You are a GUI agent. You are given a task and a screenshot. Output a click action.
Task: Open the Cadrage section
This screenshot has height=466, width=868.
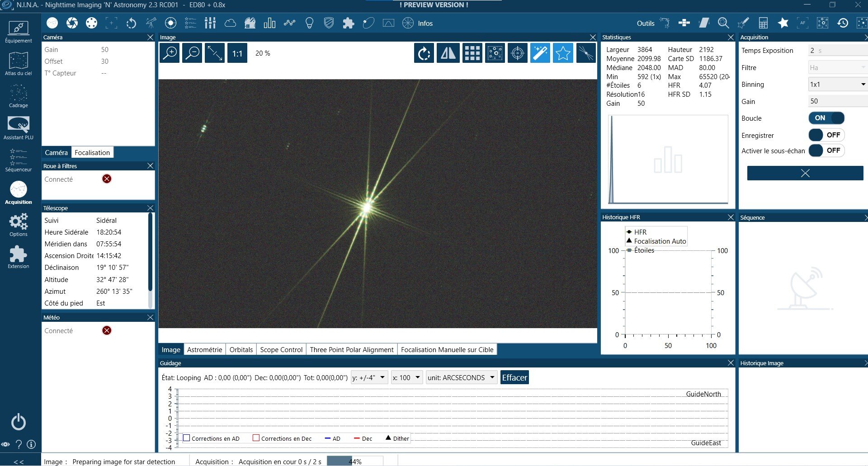(19, 96)
